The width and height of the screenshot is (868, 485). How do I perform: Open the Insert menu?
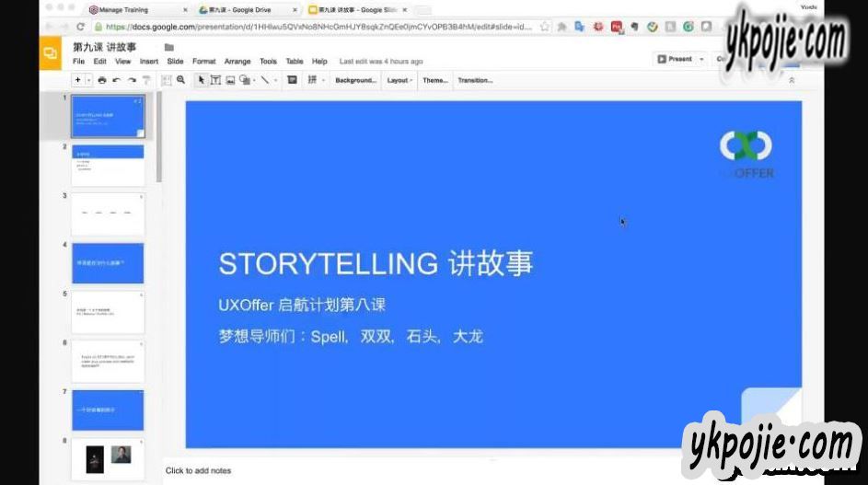148,62
